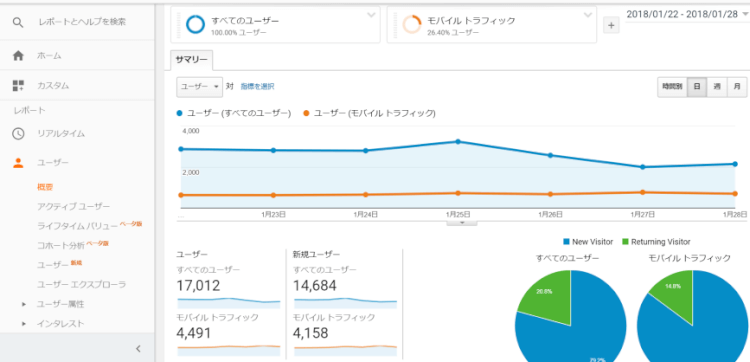Open the リアルタイム menu item
The height and width of the screenshot is (362, 750).
pos(61,134)
